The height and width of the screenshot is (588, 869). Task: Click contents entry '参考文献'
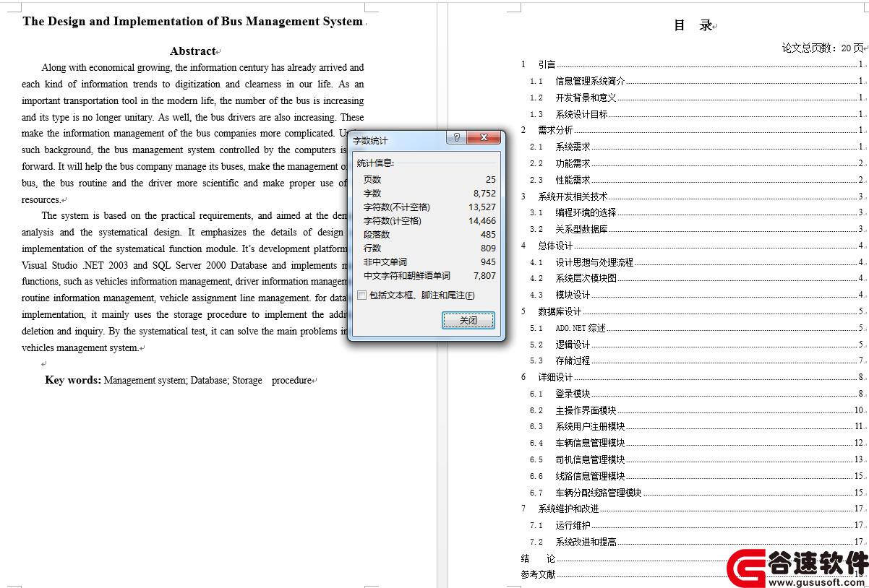[x=693, y=574]
